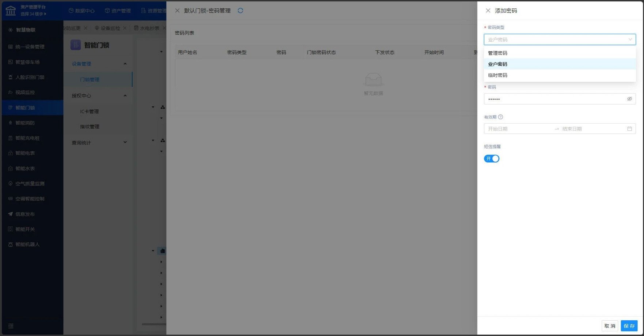Open the calendar icon in 有效期 field
Screen dimensions: 644x336
629,129
